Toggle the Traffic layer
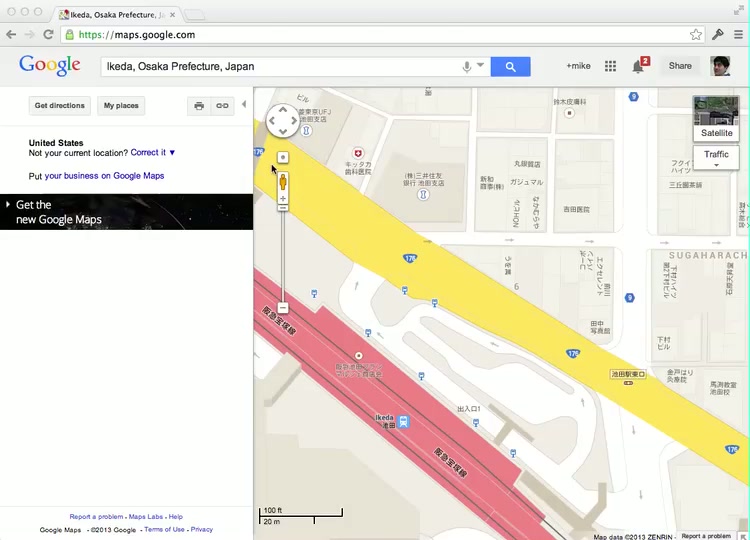Image resolution: width=750 pixels, height=540 pixels. point(716,155)
